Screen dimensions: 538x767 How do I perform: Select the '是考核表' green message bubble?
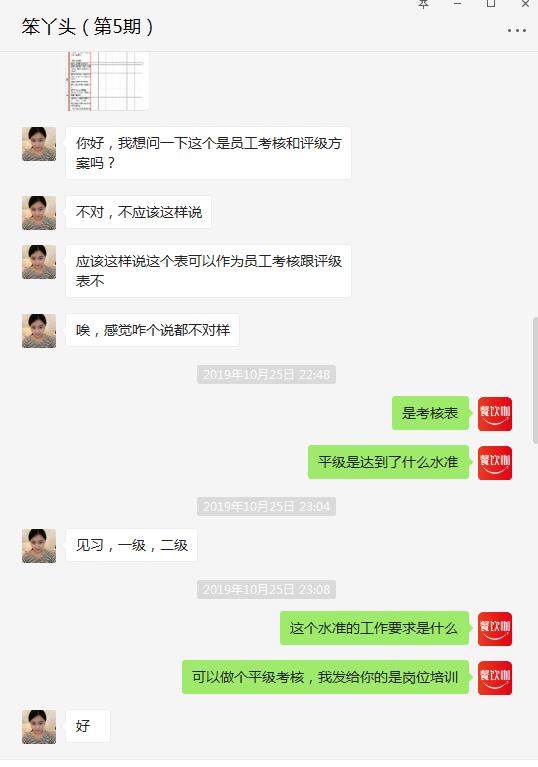430,413
